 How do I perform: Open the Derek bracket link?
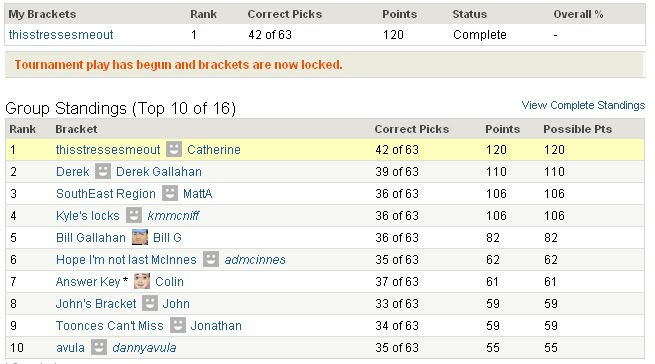tap(73, 172)
